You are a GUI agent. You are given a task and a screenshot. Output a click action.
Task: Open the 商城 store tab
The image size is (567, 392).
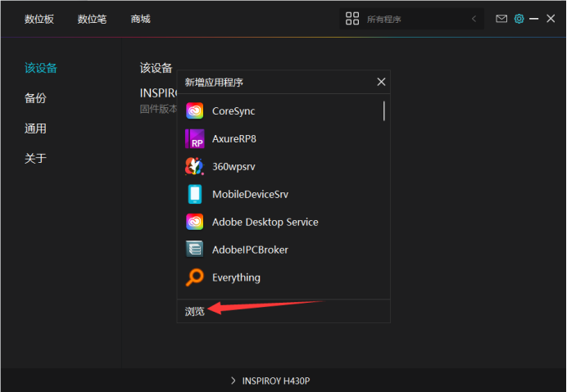(x=140, y=19)
